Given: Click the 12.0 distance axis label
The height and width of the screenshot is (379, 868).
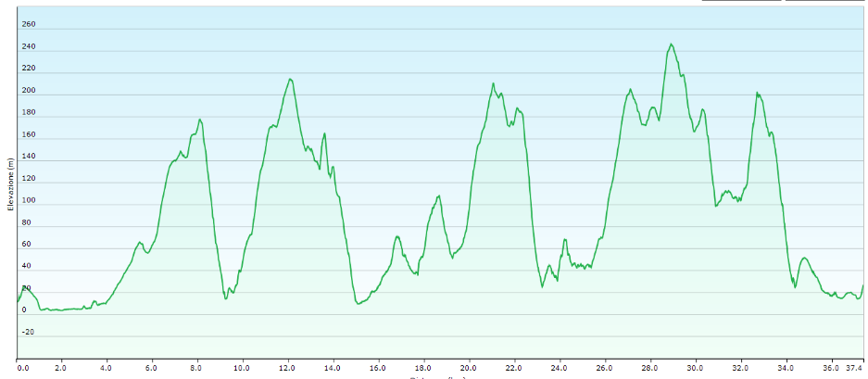Looking at the screenshot, I should click(287, 367).
